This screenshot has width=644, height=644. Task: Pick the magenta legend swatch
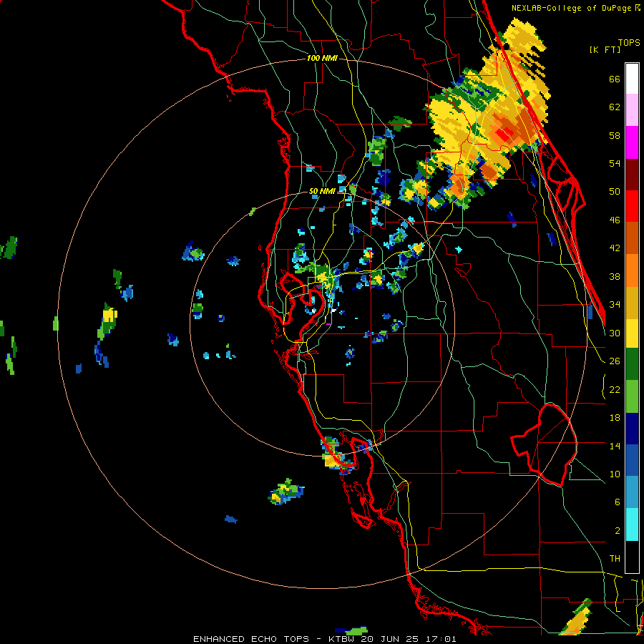pyautogui.click(x=632, y=142)
